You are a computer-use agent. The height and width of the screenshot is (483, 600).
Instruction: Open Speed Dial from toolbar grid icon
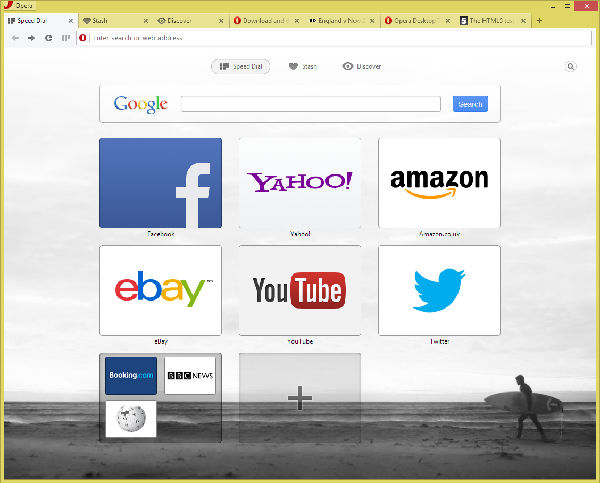[65, 38]
